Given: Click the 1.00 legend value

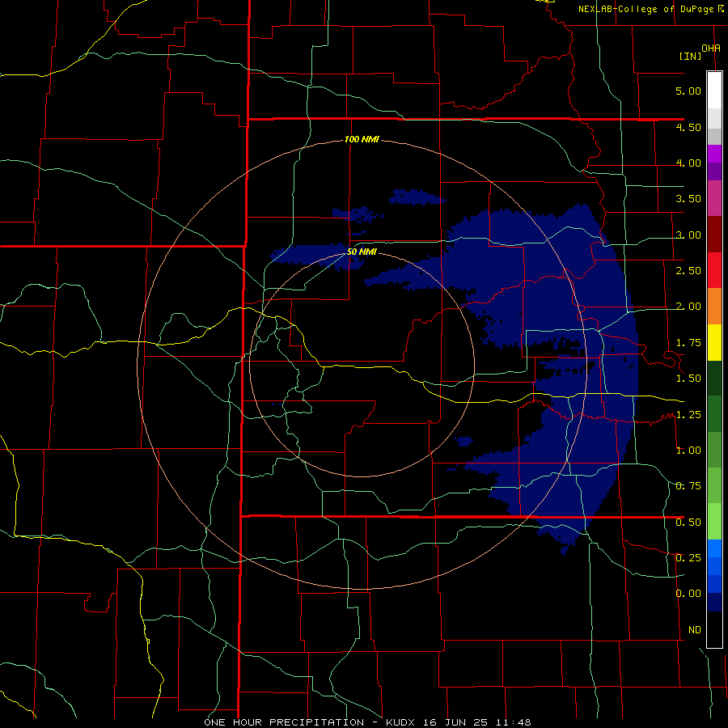Looking at the screenshot, I should (688, 451).
